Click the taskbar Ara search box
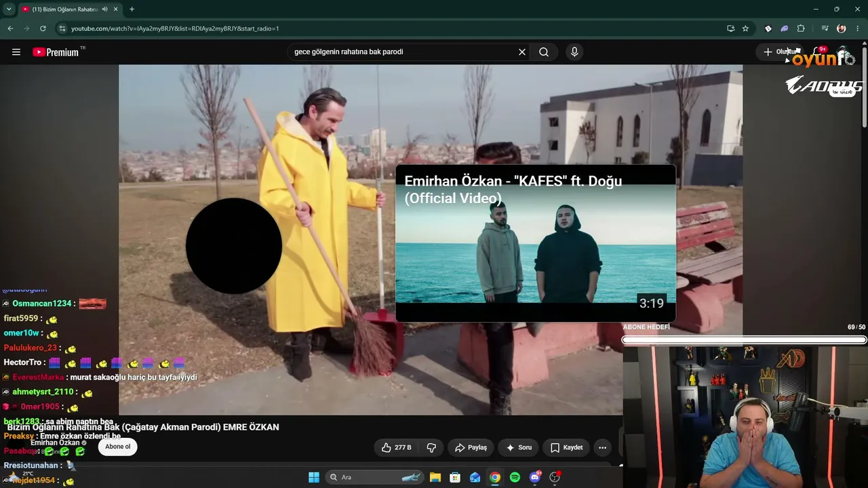The image size is (868, 488). pyautogui.click(x=374, y=477)
